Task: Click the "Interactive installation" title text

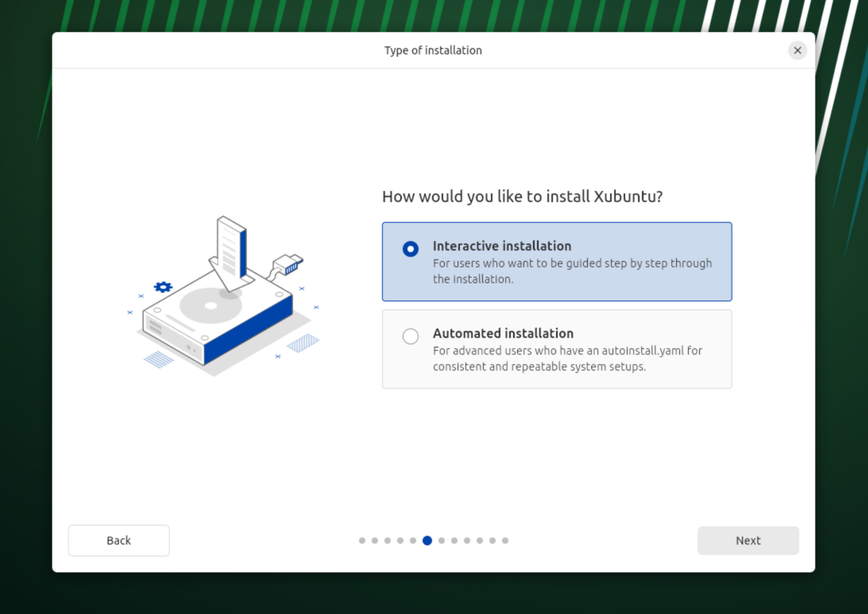Action: point(502,246)
